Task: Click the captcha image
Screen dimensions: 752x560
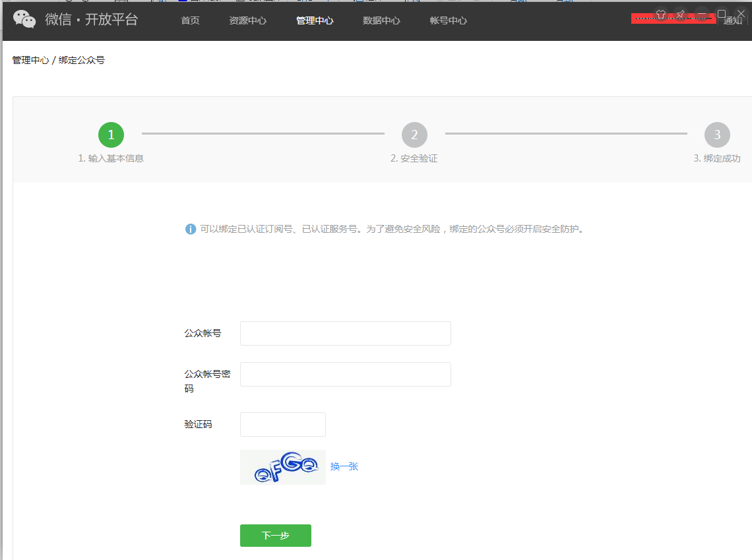Action: 282,468
